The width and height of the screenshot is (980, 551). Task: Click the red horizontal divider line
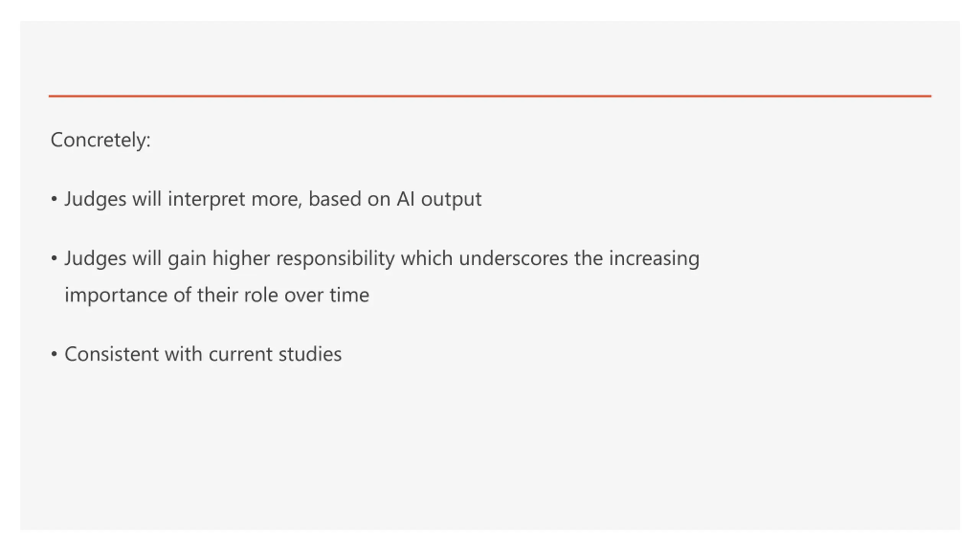tap(490, 96)
